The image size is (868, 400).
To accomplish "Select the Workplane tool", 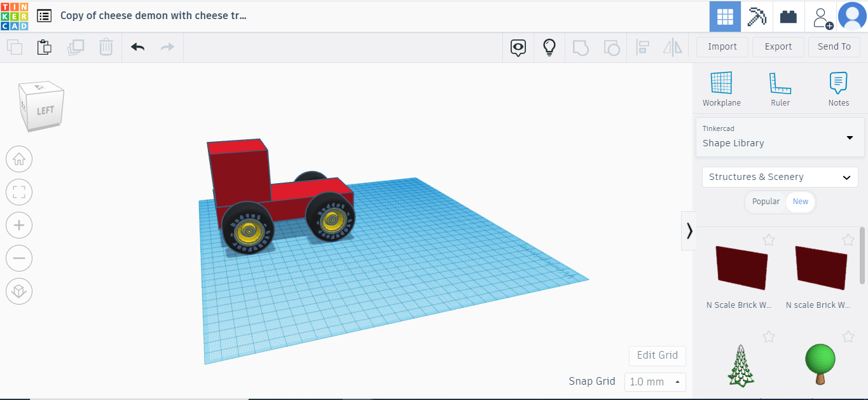I will click(x=722, y=89).
